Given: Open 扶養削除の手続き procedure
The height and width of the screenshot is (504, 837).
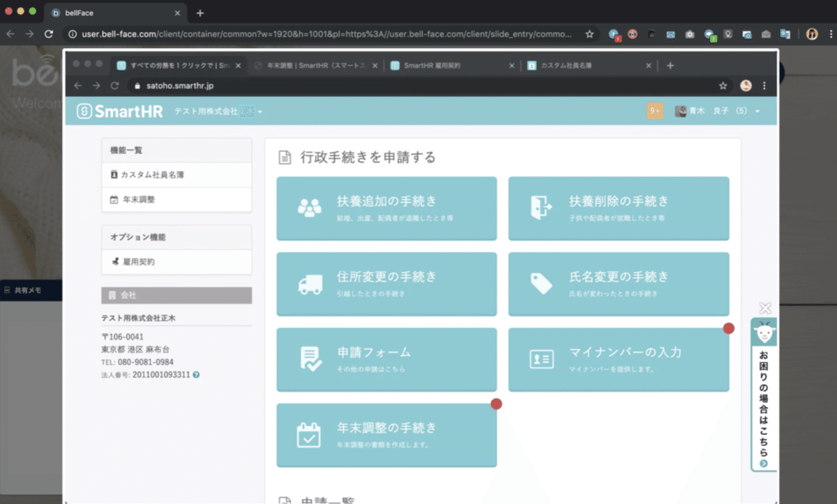Looking at the screenshot, I should point(618,208).
